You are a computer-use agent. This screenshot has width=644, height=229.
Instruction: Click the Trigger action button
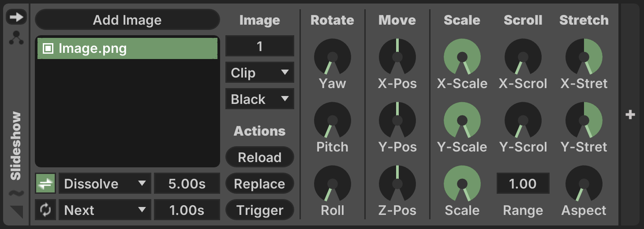click(x=259, y=210)
